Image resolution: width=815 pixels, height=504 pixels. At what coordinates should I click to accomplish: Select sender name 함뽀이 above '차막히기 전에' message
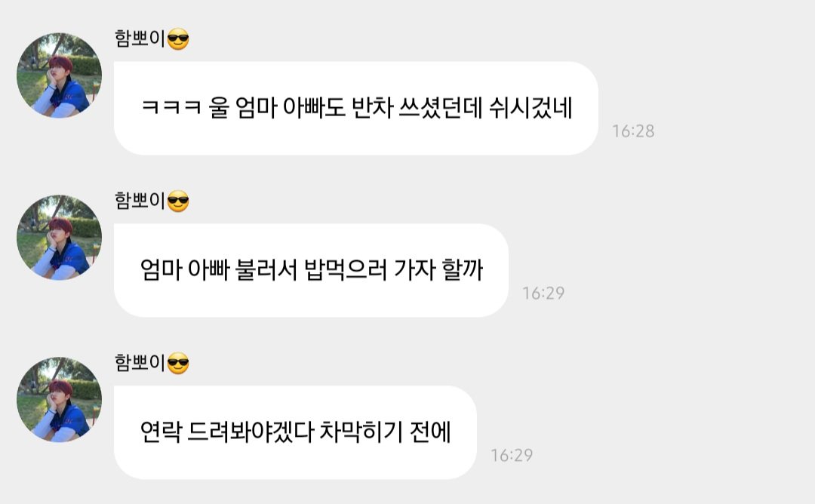click(x=140, y=363)
